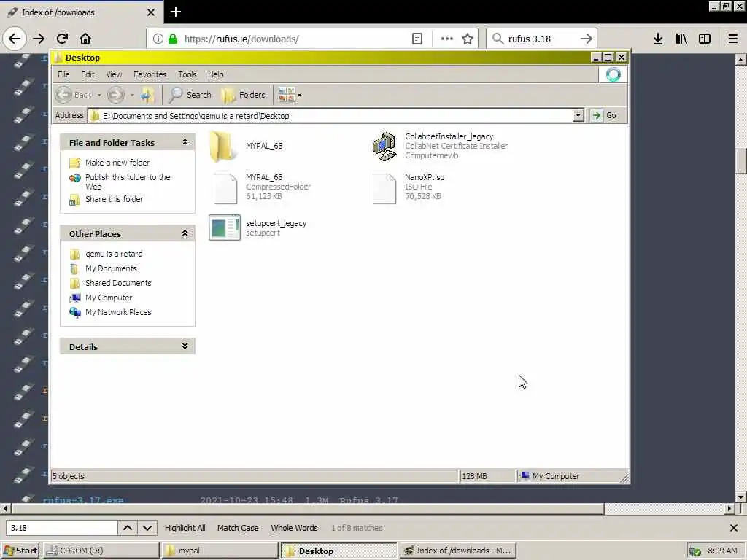The width and height of the screenshot is (747, 560).
Task: Jump to previous find match
Action: click(x=128, y=528)
